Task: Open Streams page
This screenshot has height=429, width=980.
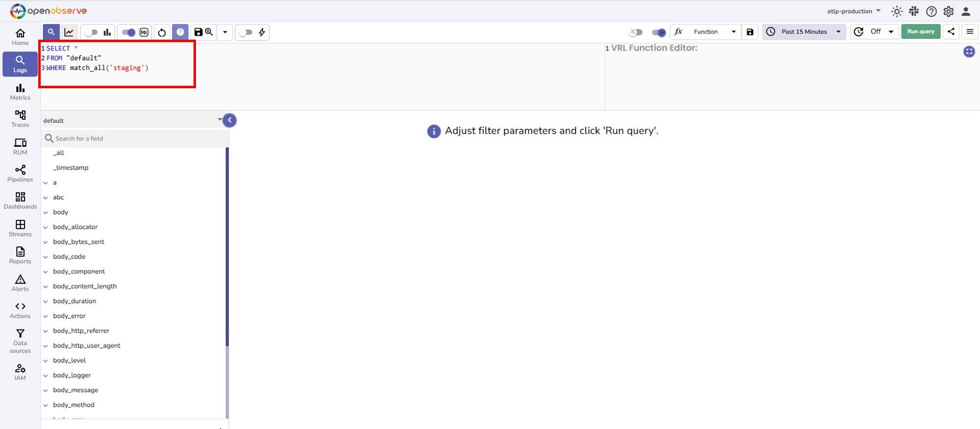Action: [20, 228]
